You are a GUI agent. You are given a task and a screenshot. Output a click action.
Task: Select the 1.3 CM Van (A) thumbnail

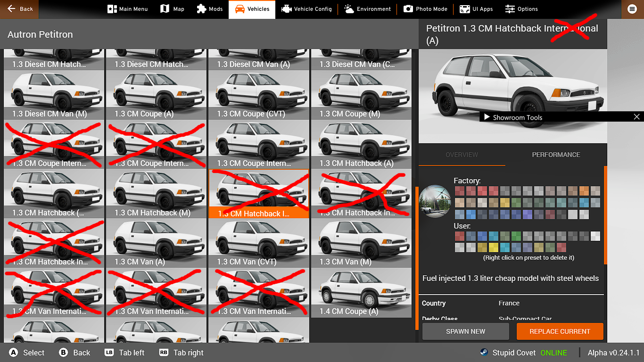click(156, 243)
